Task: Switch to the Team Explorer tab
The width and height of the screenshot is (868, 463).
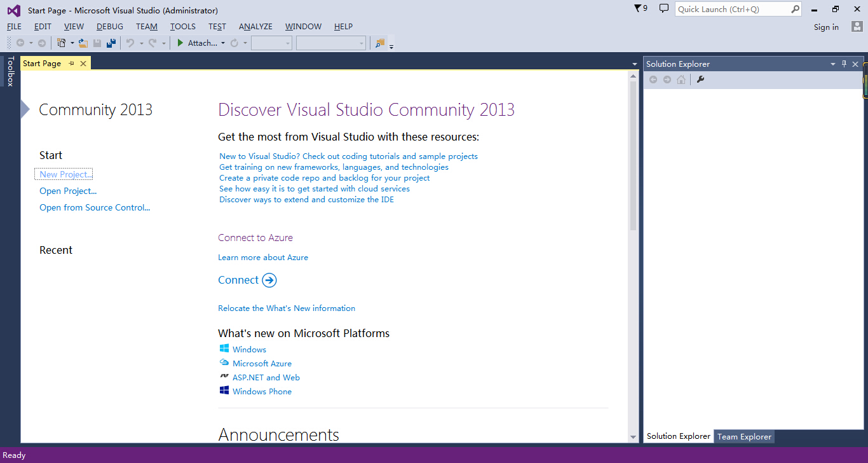Action: 744,436
